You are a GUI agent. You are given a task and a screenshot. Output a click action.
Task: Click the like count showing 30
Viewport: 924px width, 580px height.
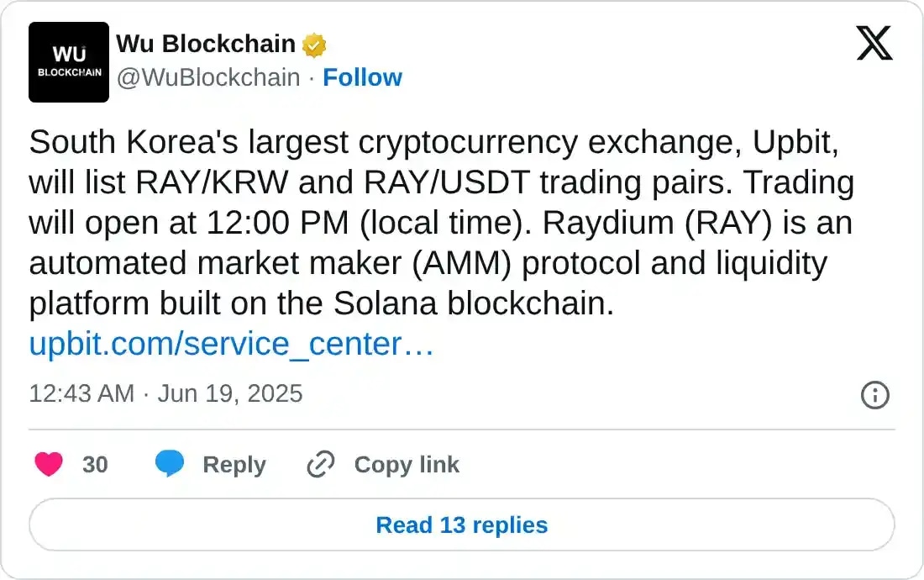(96, 465)
